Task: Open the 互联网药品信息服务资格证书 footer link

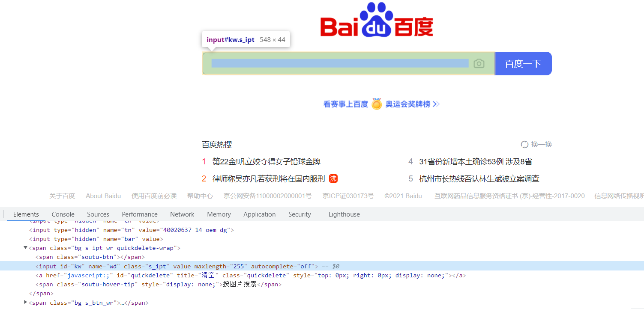Action: [x=509, y=196]
